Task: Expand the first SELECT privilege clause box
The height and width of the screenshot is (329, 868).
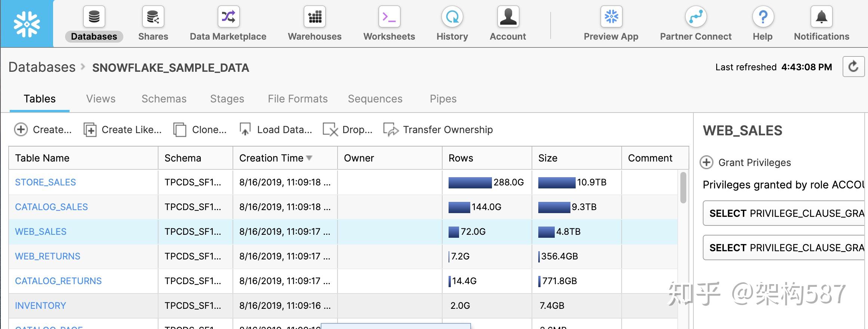Action: click(x=785, y=213)
